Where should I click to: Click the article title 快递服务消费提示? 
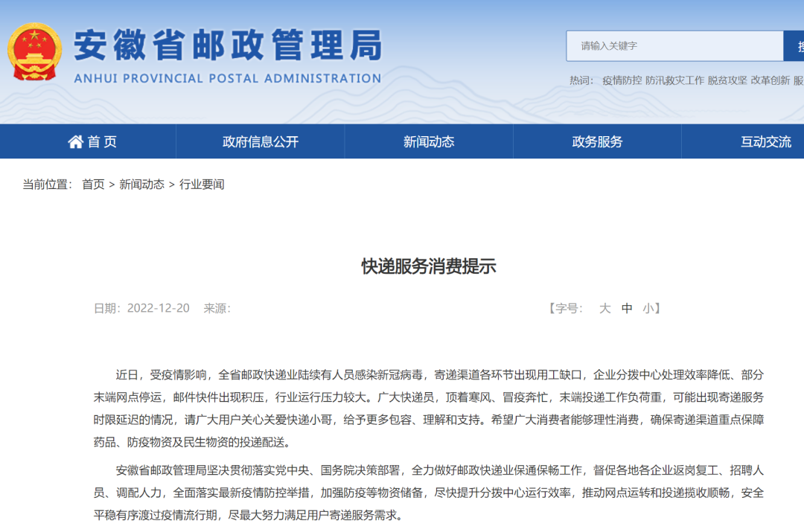(x=429, y=266)
